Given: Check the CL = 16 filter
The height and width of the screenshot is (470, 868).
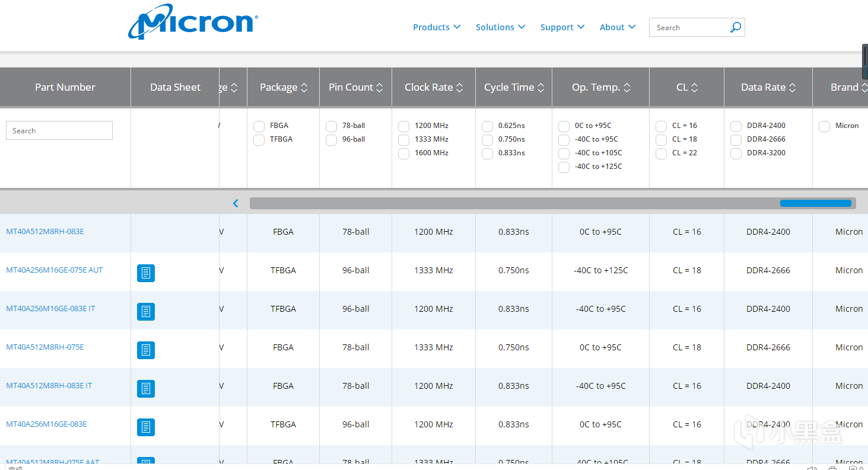Looking at the screenshot, I should [661, 126].
